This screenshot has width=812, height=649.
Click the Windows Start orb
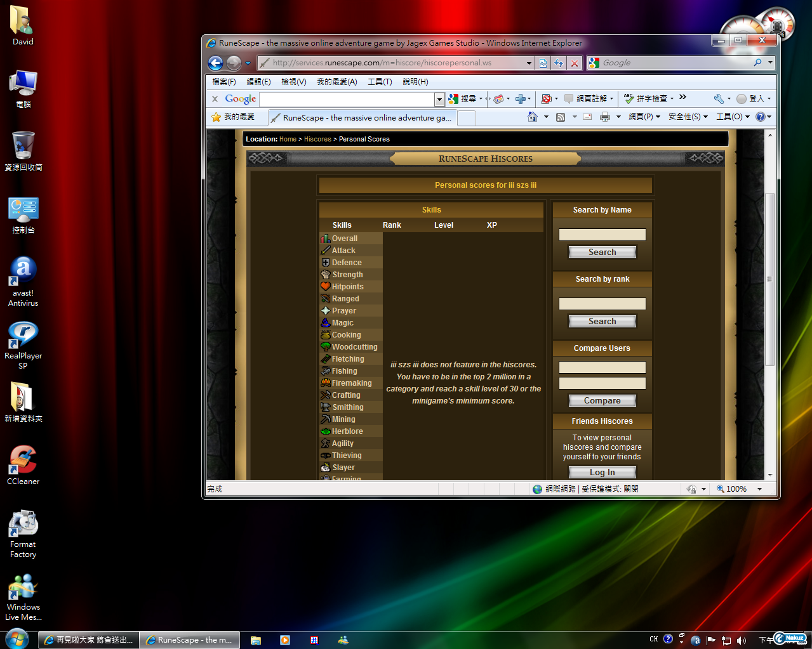17,639
